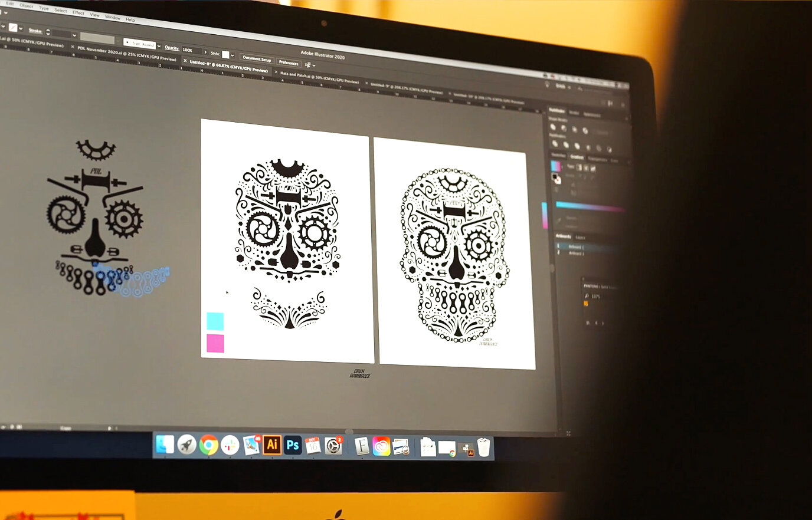Screen dimensions: 812x520
Task: Switch to the Layers panel tab
Action: 580,238
